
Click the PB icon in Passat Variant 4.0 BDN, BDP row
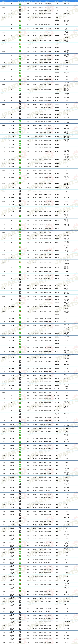(x=20, y=591)
